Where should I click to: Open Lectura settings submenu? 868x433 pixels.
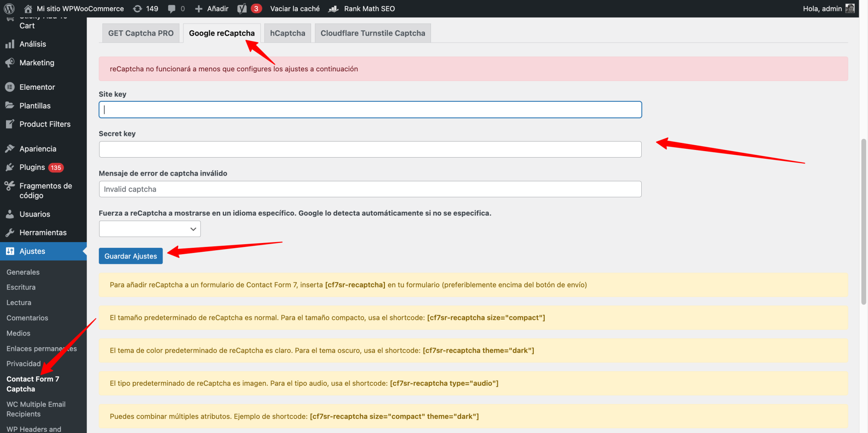19,302
